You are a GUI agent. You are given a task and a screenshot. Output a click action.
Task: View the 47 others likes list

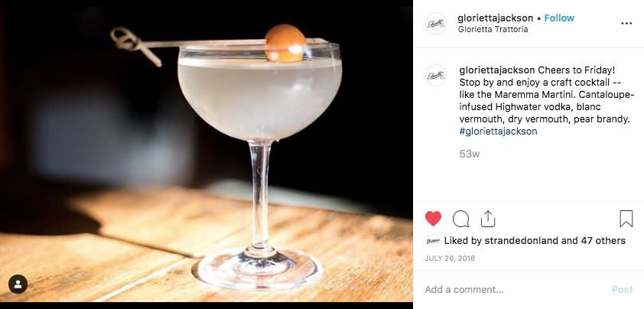(x=603, y=241)
